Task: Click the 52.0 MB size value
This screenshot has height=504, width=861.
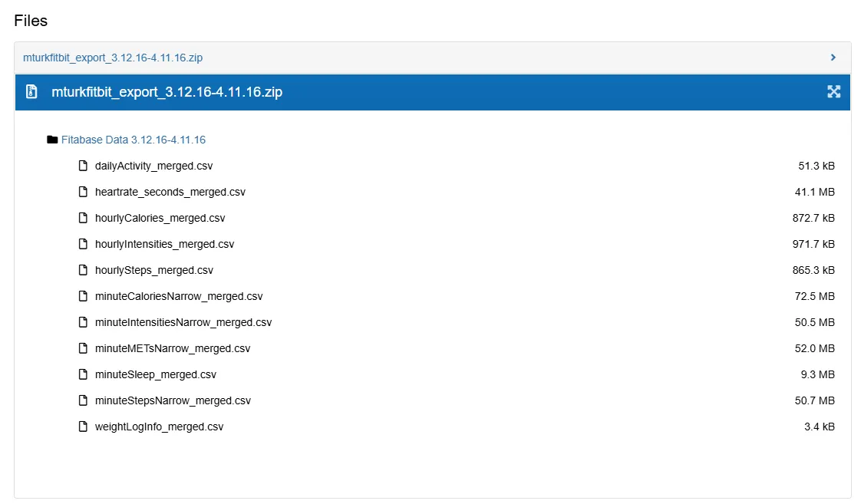Action: pos(815,348)
